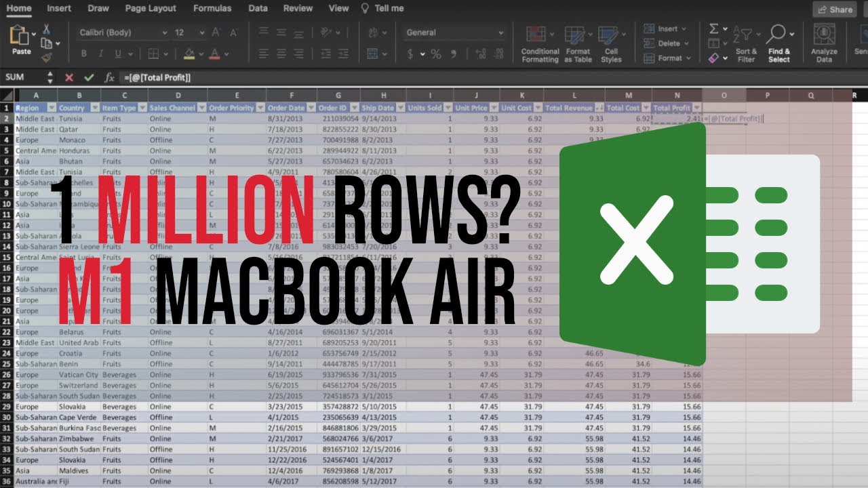868x488 pixels.
Task: Open the Country column filter dropdown
Action: (x=95, y=108)
